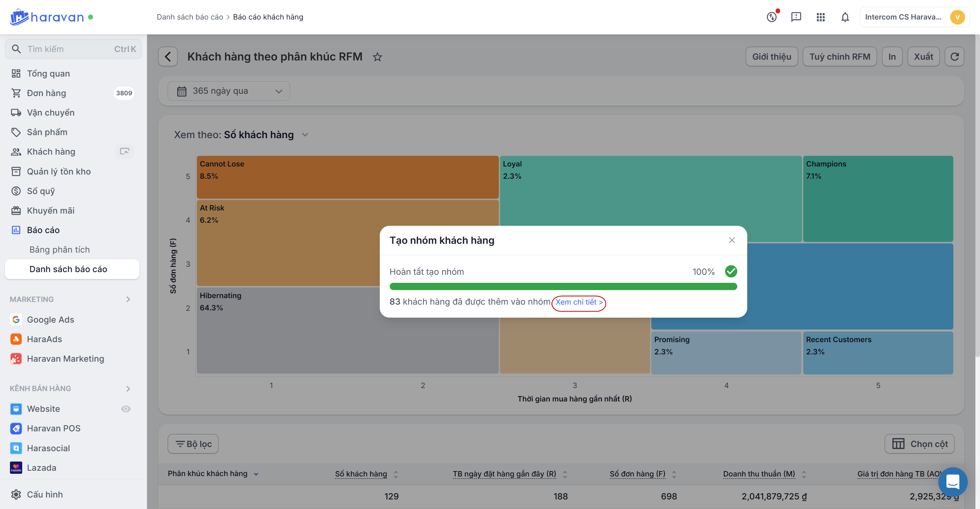Toggle the Website channel eye icon

click(x=126, y=409)
